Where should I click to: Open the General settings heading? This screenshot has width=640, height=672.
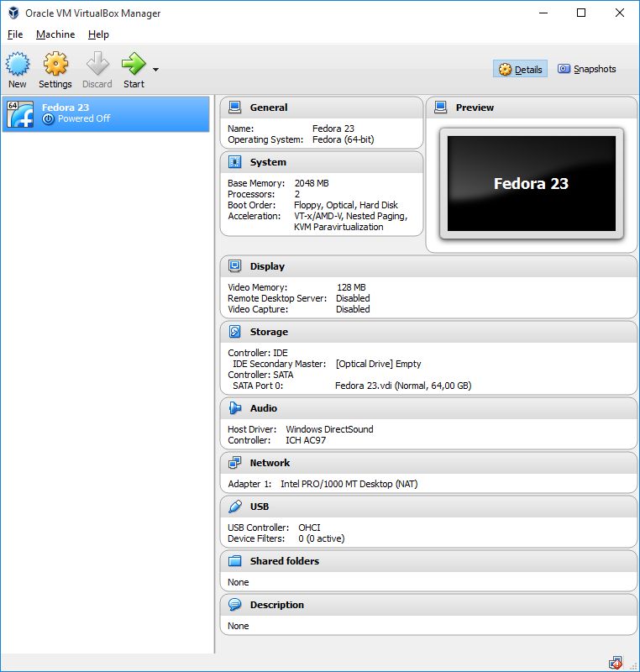coord(269,108)
